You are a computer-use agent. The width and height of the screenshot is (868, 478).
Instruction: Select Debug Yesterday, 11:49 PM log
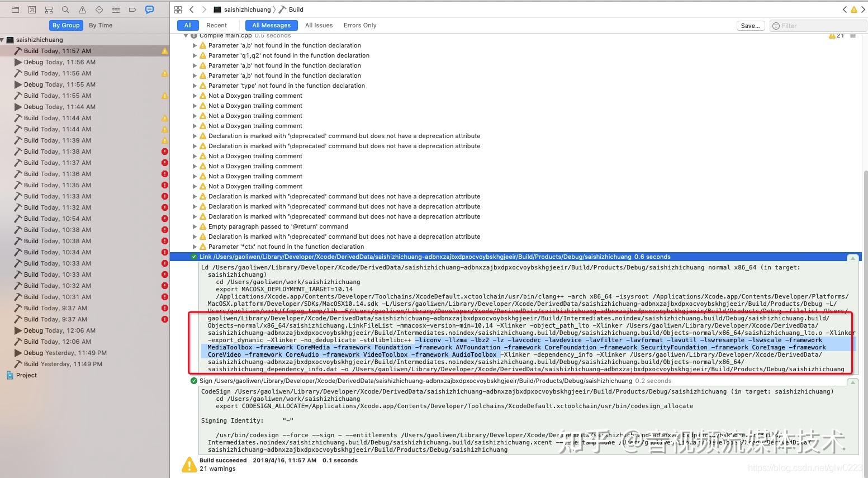point(85,353)
